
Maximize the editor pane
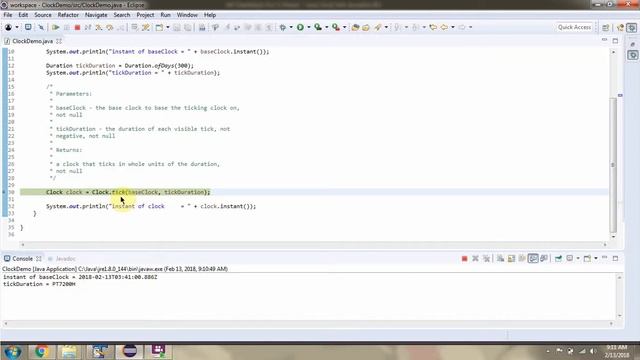pyautogui.click(x=616, y=40)
